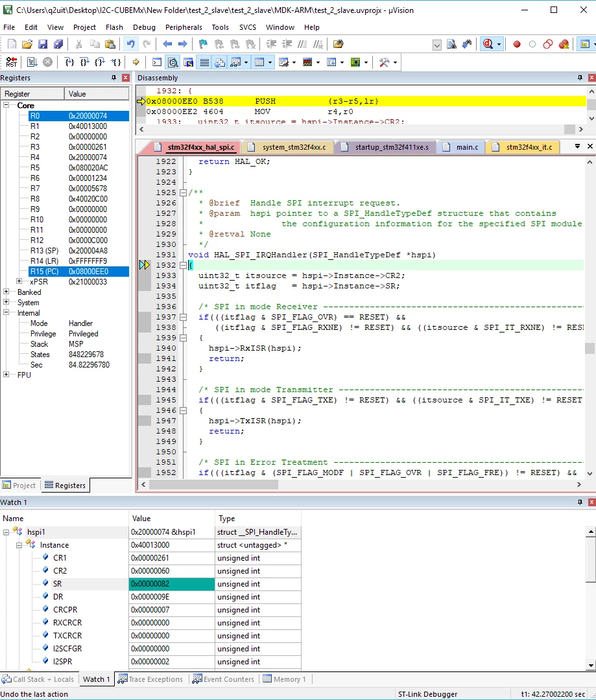
Task: Toggle Memory windows button
Action: coord(259,62)
